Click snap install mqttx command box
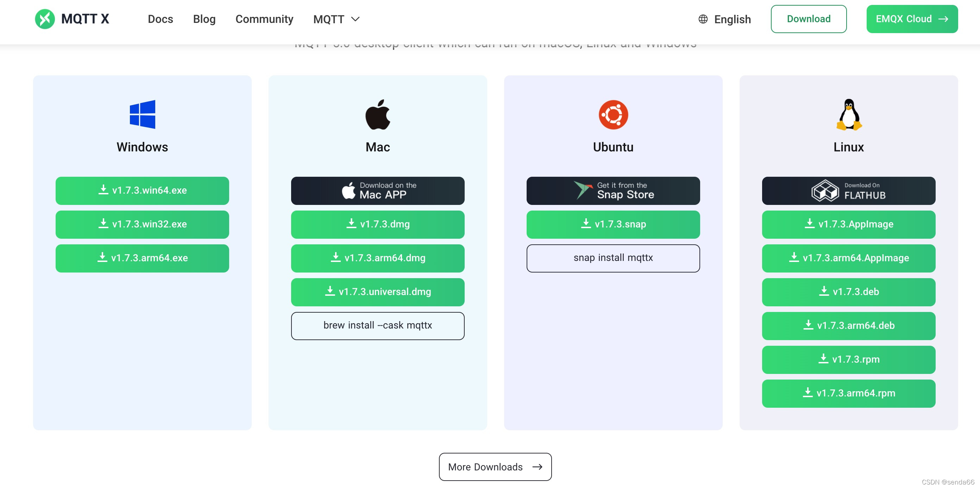The height and width of the screenshot is (488, 980). point(613,257)
